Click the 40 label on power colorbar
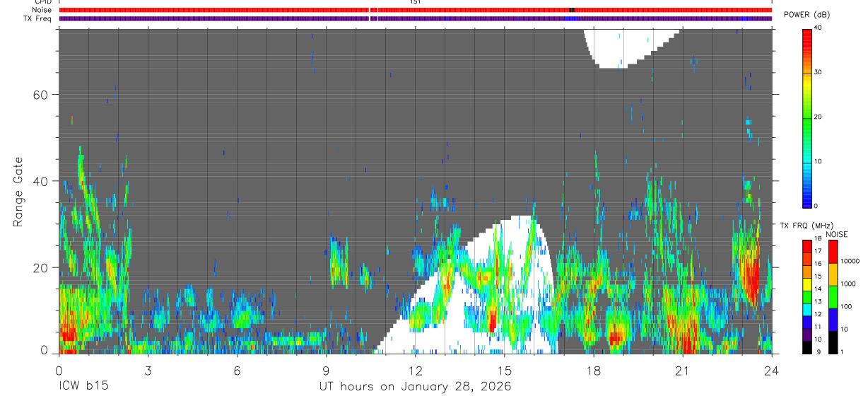The height and width of the screenshot is (401, 868). (817, 28)
